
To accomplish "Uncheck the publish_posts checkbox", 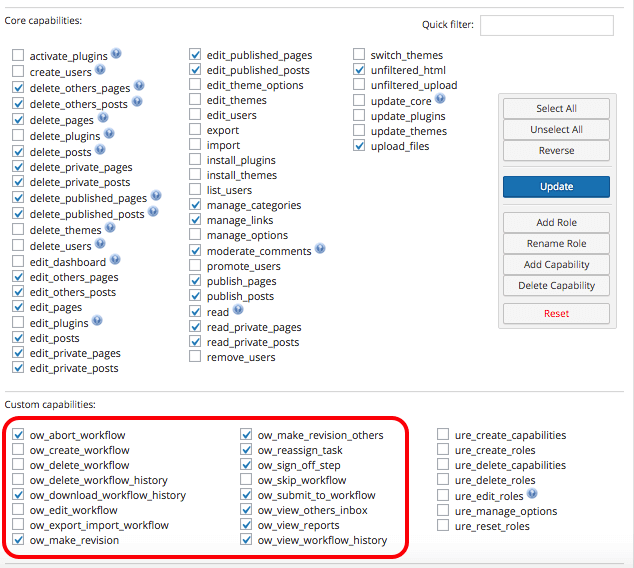I will click(195, 296).
